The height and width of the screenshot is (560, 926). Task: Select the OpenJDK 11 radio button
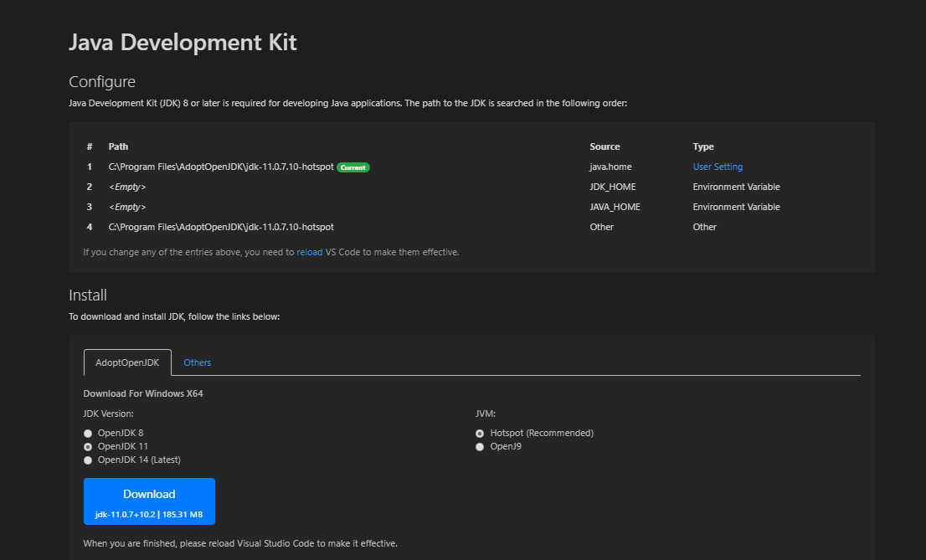[88, 447]
